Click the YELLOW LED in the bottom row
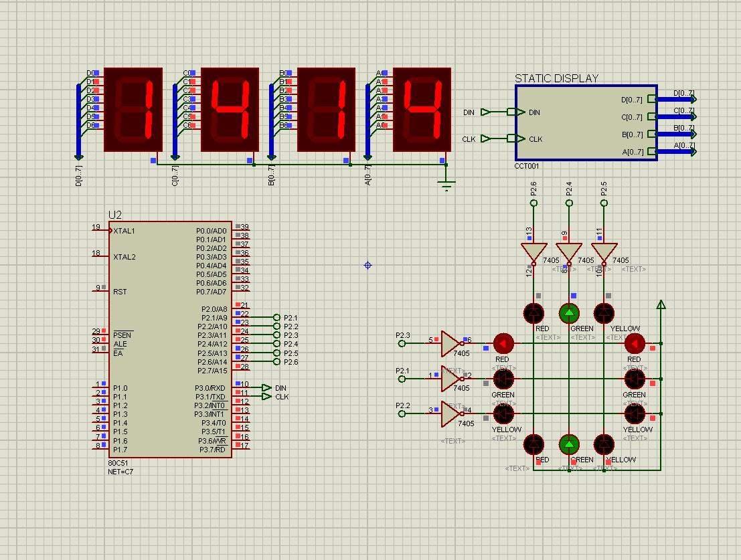 [604, 444]
